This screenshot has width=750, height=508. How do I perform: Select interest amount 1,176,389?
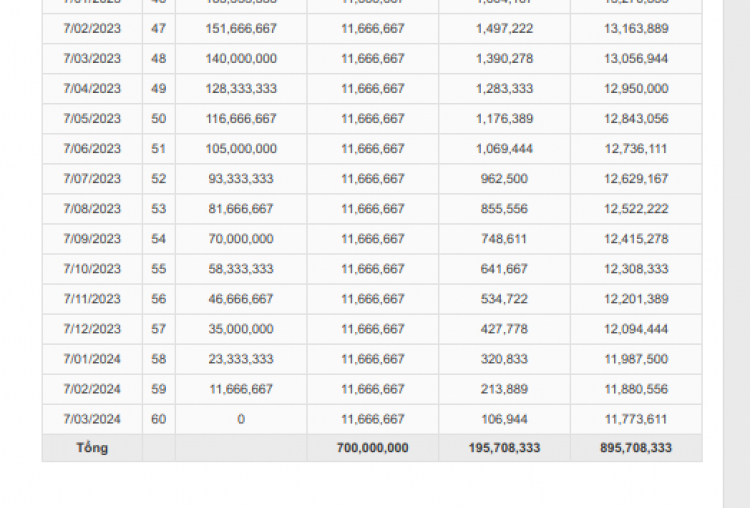504,119
